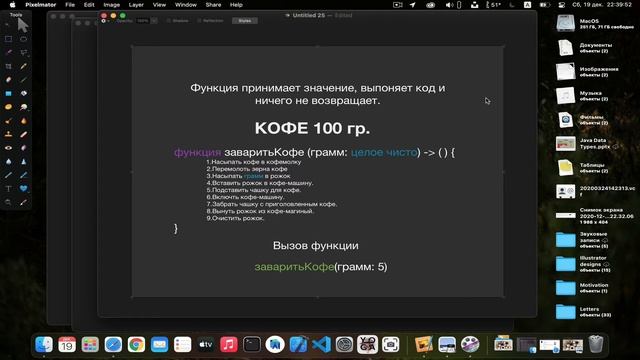The height and width of the screenshot is (360, 640).
Task: Select the Healing bandage tool
Action: click(24, 134)
